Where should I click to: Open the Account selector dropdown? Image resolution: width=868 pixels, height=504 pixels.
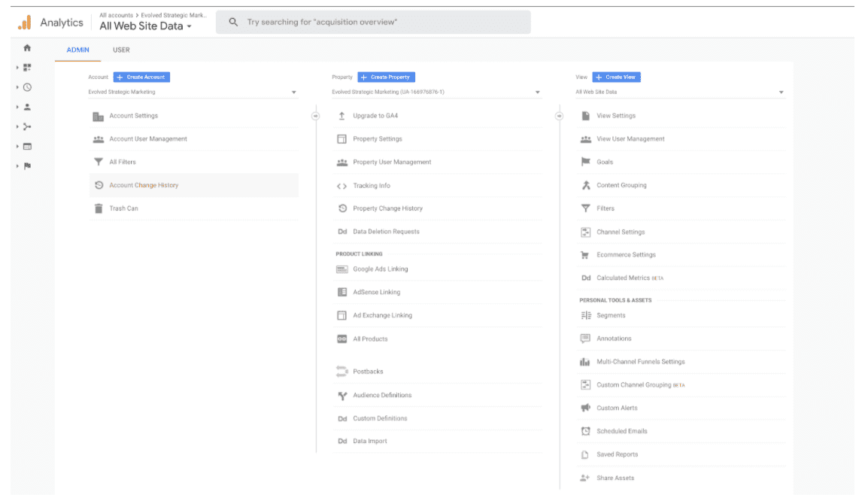point(193,93)
